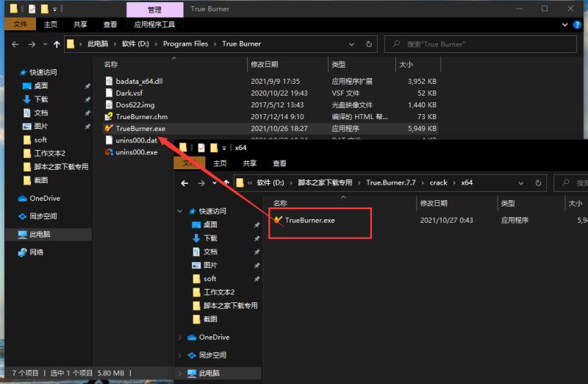This screenshot has width=588, height=384.
Task: Open recent locations dropdown in x64 window
Action: click(215, 182)
